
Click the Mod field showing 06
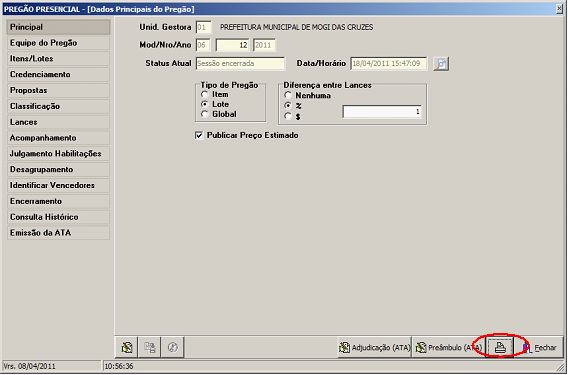(x=203, y=45)
